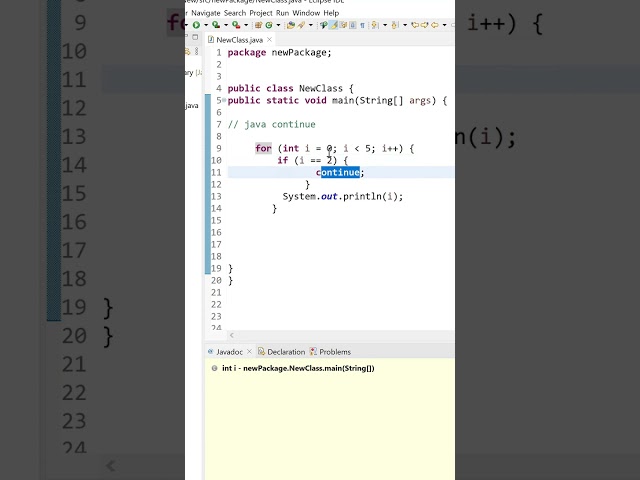
Task: Open the Search menu
Action: pos(235,13)
